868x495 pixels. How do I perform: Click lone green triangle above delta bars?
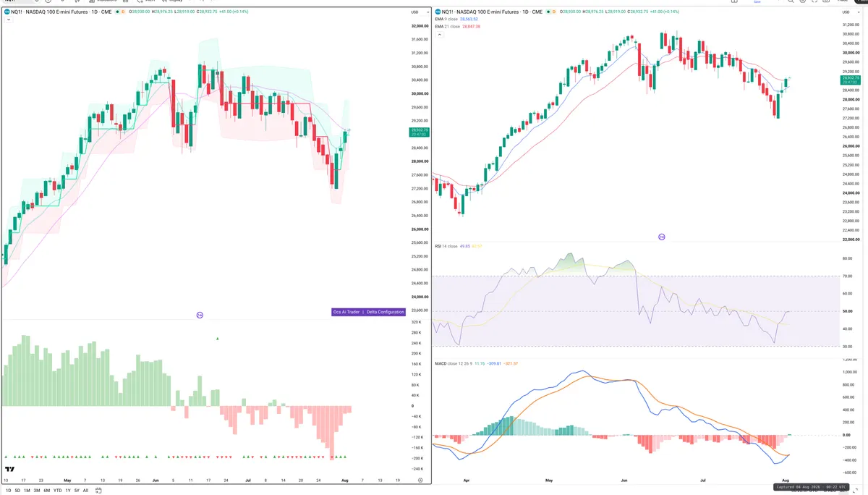point(218,339)
